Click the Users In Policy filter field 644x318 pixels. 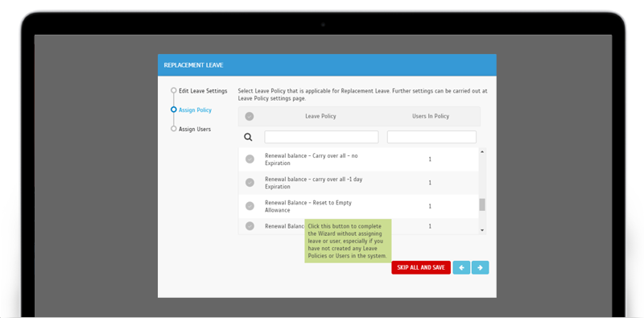(x=431, y=137)
